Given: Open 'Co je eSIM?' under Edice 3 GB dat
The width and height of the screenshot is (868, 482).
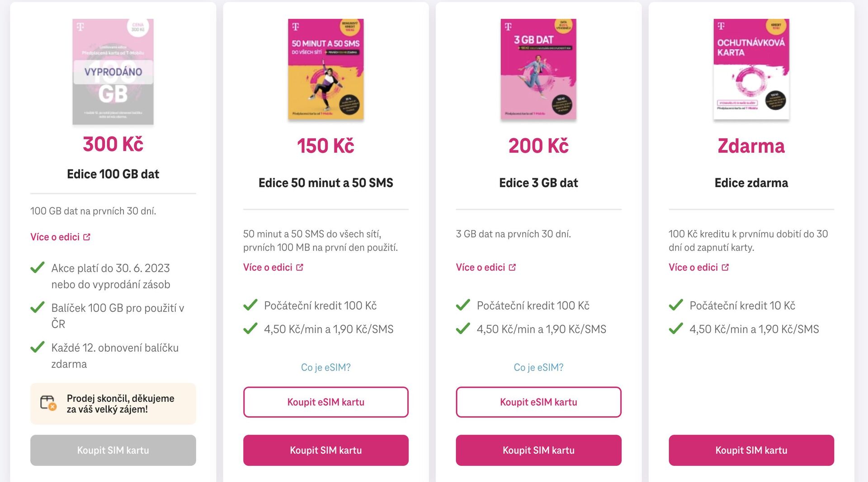Looking at the screenshot, I should point(538,367).
